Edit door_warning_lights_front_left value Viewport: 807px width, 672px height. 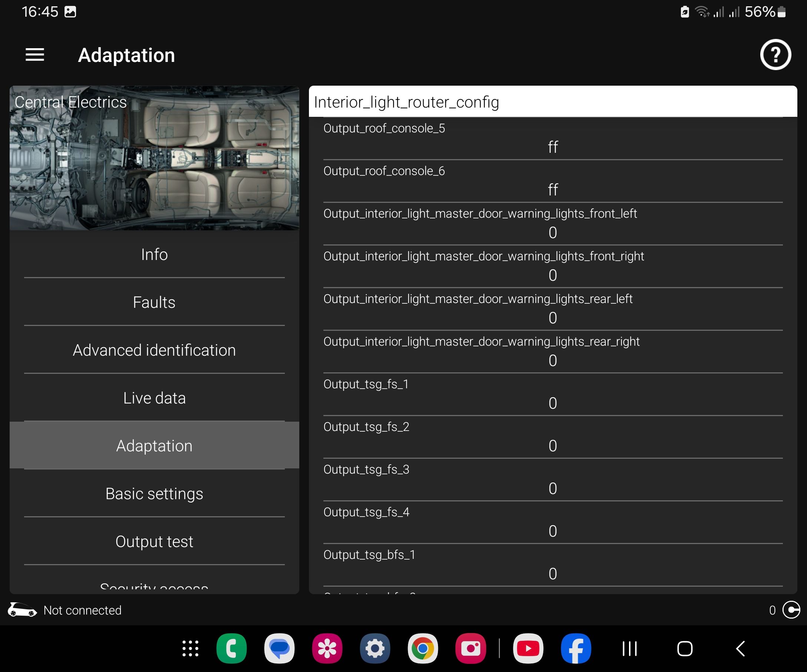(553, 233)
